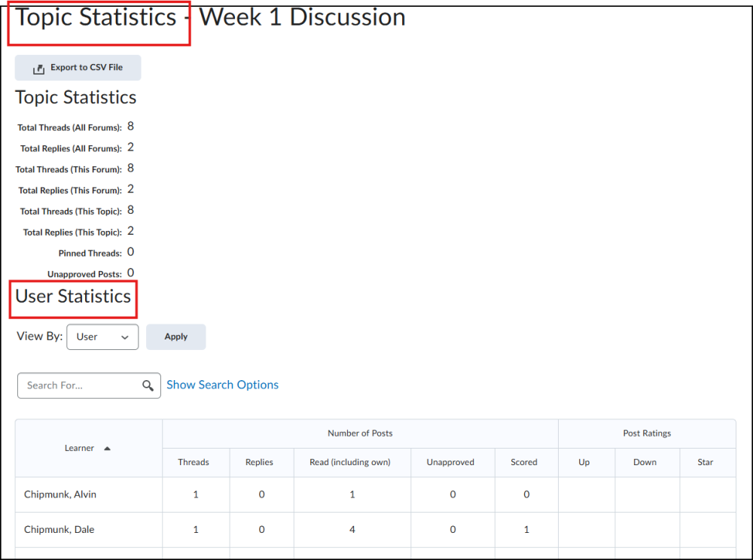Click the Threads column header
Image resolution: width=753 pixels, height=560 pixels.
195,462
